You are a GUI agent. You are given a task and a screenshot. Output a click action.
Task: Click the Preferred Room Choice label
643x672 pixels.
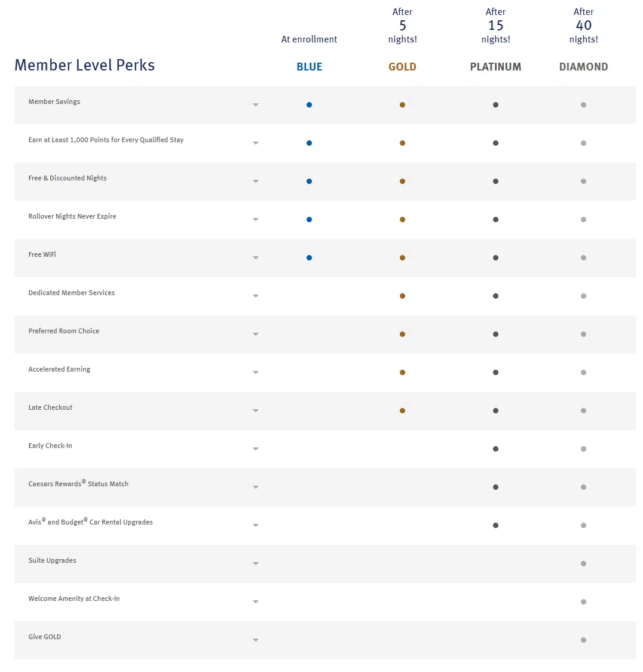tap(64, 331)
